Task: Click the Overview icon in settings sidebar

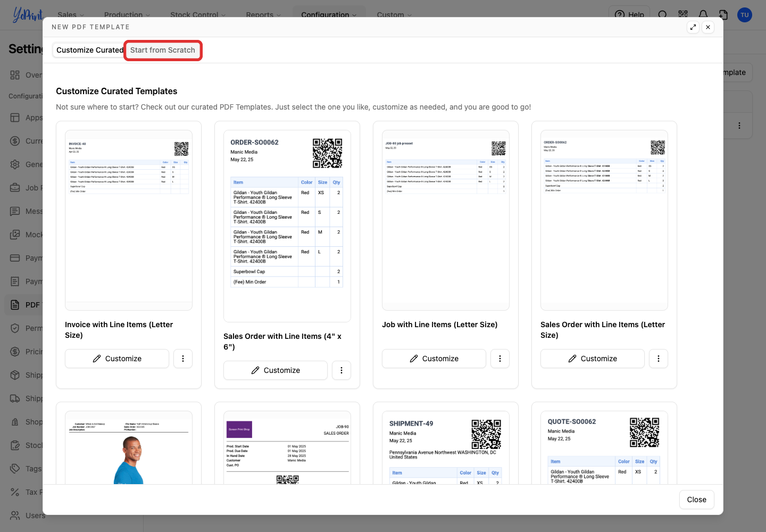Action: pyautogui.click(x=15, y=75)
